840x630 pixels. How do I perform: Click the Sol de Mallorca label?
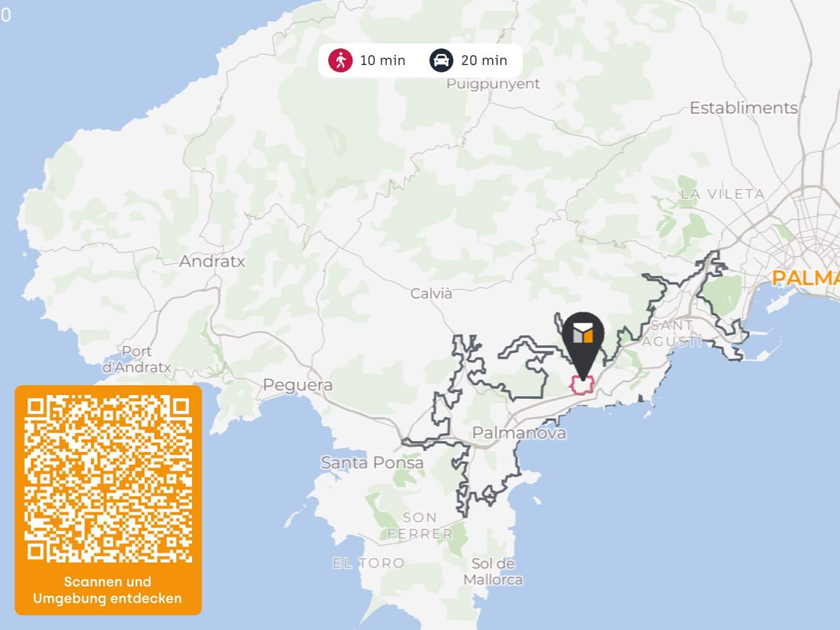pos(493,572)
